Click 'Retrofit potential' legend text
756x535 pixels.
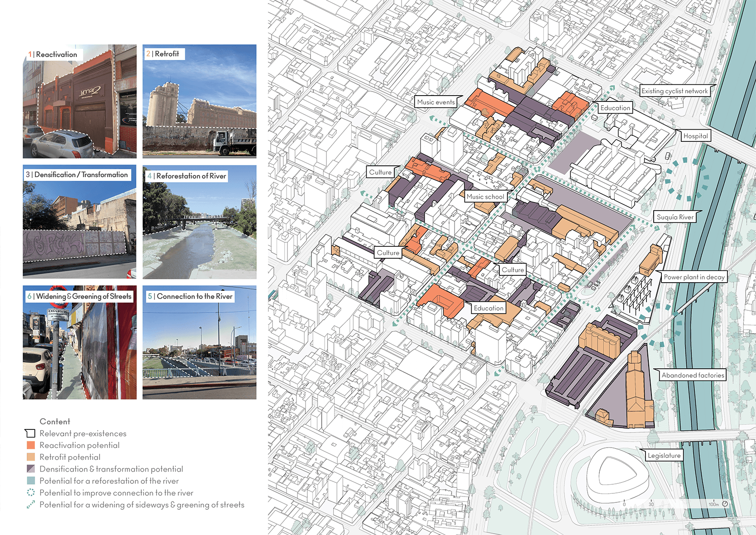click(70, 457)
